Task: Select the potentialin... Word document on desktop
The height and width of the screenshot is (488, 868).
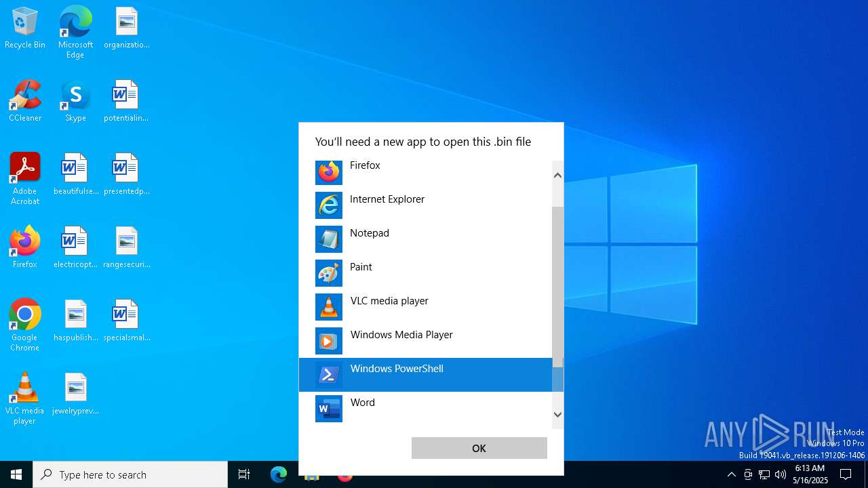Action: pos(126,101)
